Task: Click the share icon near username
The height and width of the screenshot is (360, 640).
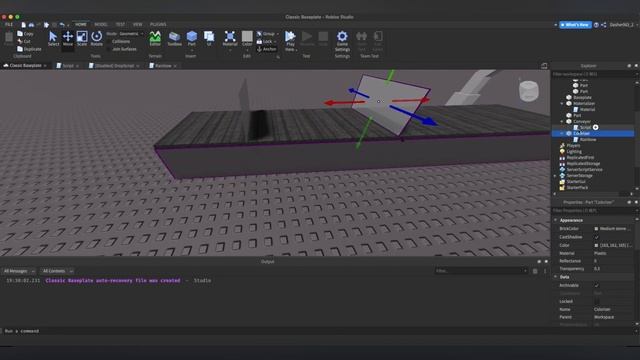Action: [x=603, y=25]
